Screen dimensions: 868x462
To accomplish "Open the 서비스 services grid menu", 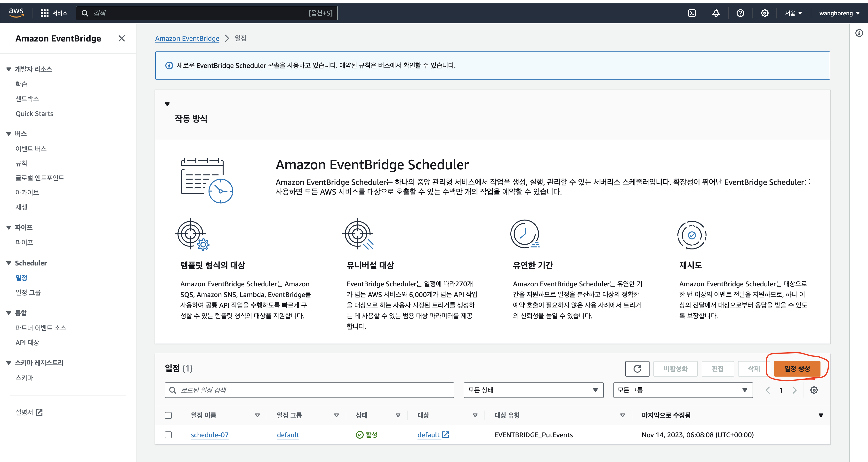I will pyautogui.click(x=54, y=13).
